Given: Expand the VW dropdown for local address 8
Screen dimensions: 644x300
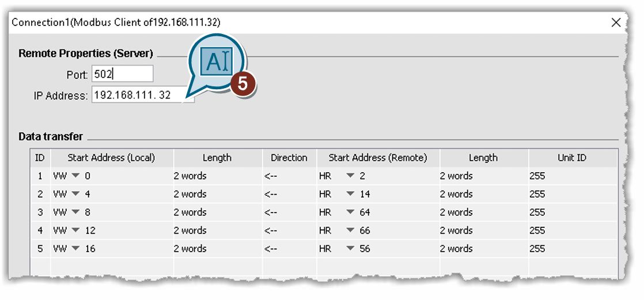Looking at the screenshot, I should coord(75,212).
